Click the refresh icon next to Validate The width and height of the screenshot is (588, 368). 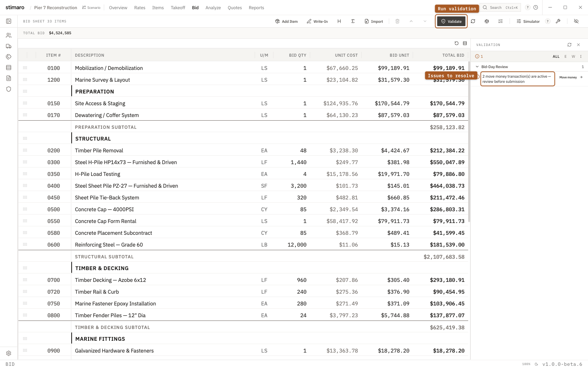[x=473, y=21]
